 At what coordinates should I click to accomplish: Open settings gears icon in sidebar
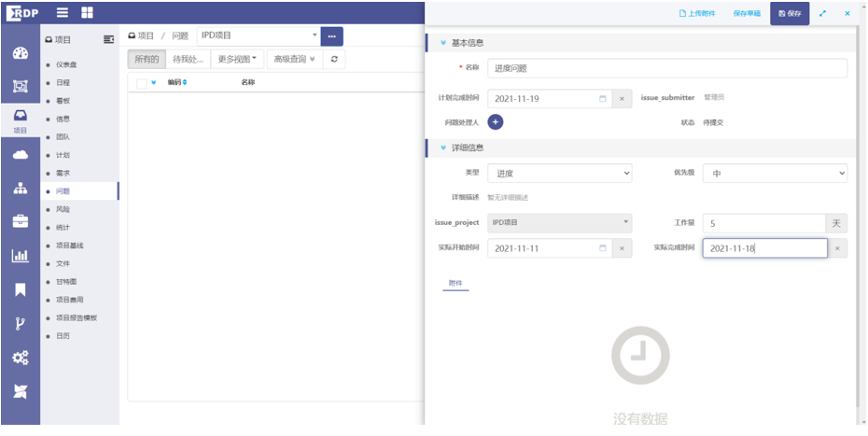[20, 358]
